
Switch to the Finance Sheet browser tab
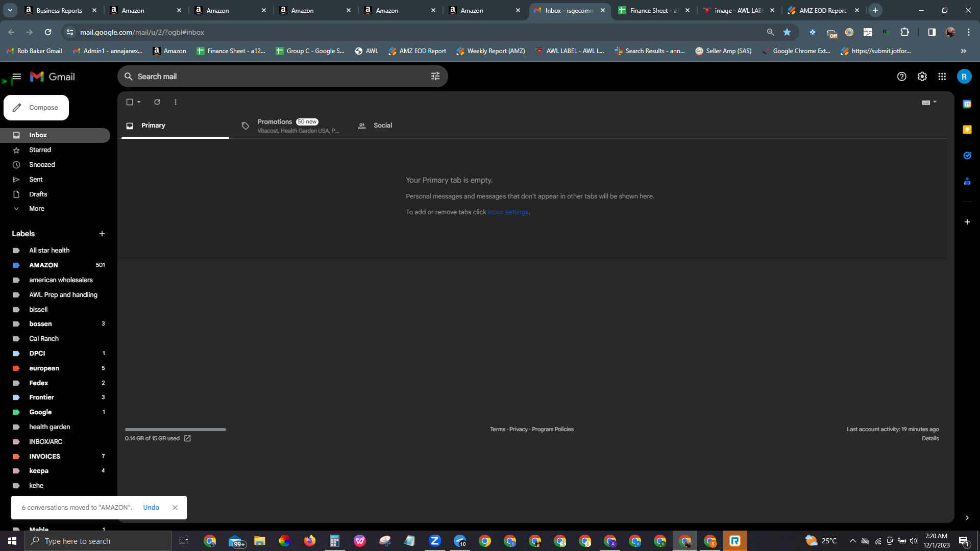(x=654, y=10)
